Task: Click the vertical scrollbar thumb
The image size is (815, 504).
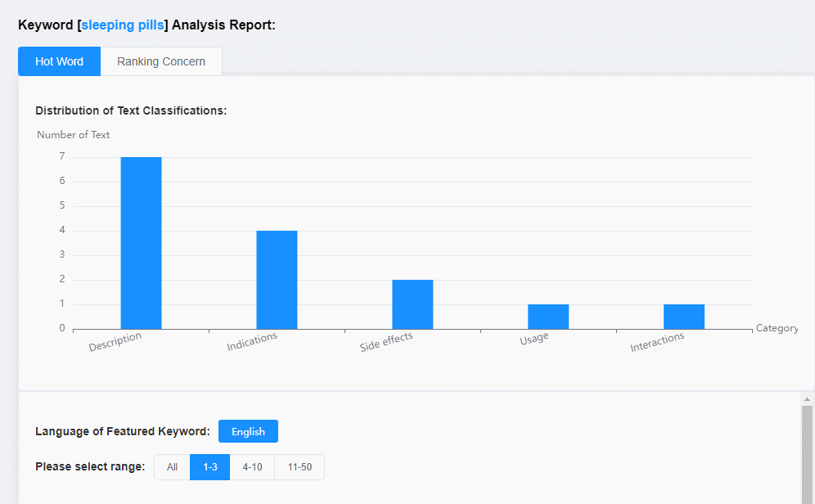Action: pyautogui.click(x=807, y=455)
